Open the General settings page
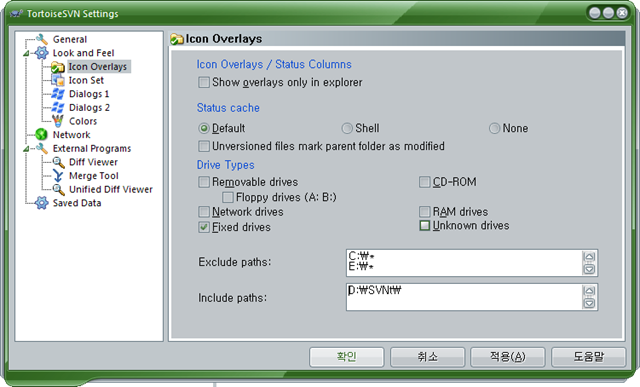 (x=70, y=39)
